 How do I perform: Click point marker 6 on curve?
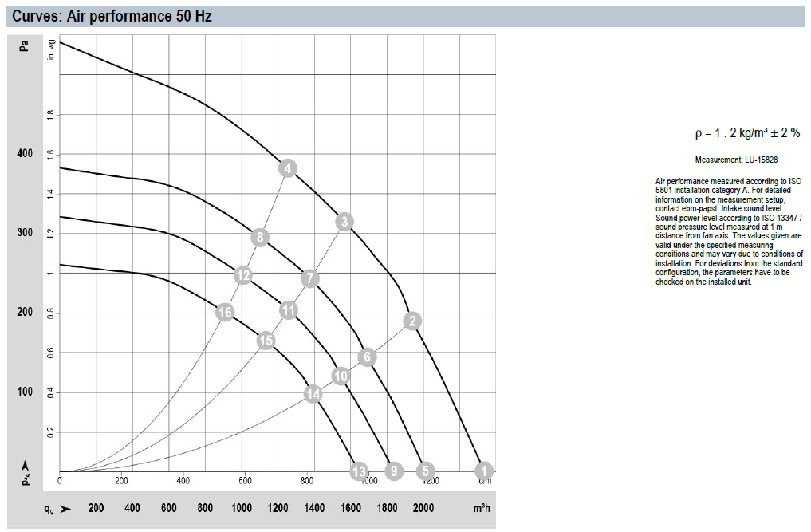367,357
